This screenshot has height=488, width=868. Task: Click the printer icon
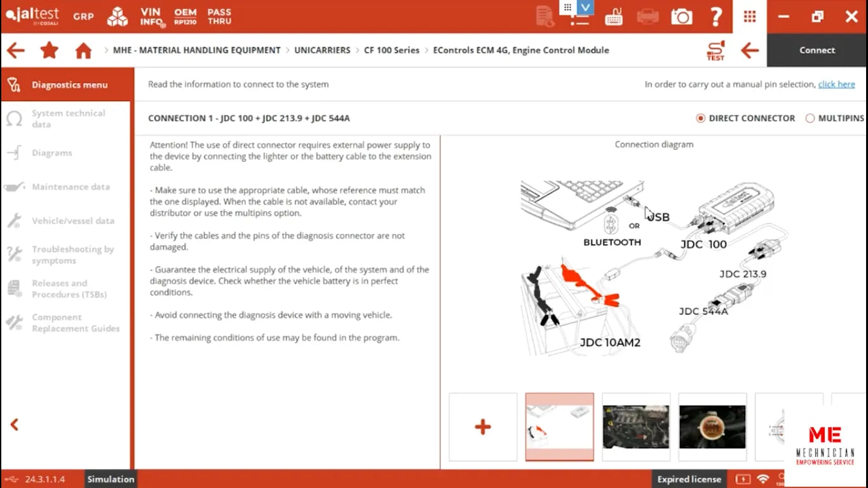648,17
